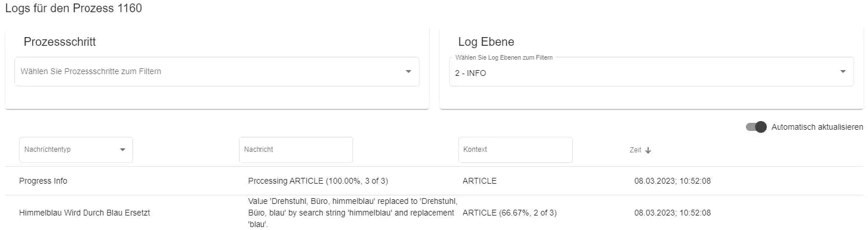Screen dimensions: 868x230
Task: Select the 'Progress Info' log row
Action: coord(434,181)
